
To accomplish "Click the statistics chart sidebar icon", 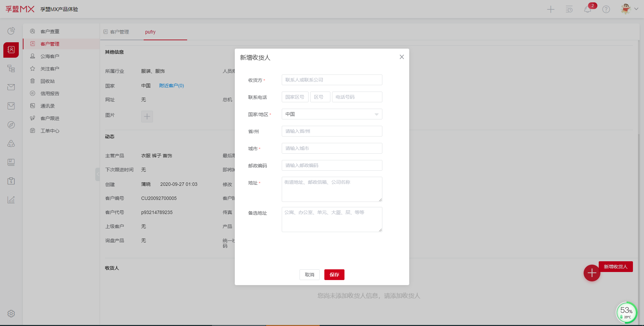I will point(11,200).
